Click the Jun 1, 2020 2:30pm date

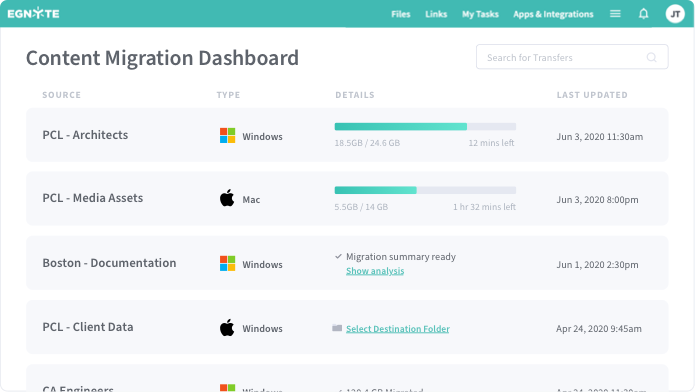(x=597, y=265)
